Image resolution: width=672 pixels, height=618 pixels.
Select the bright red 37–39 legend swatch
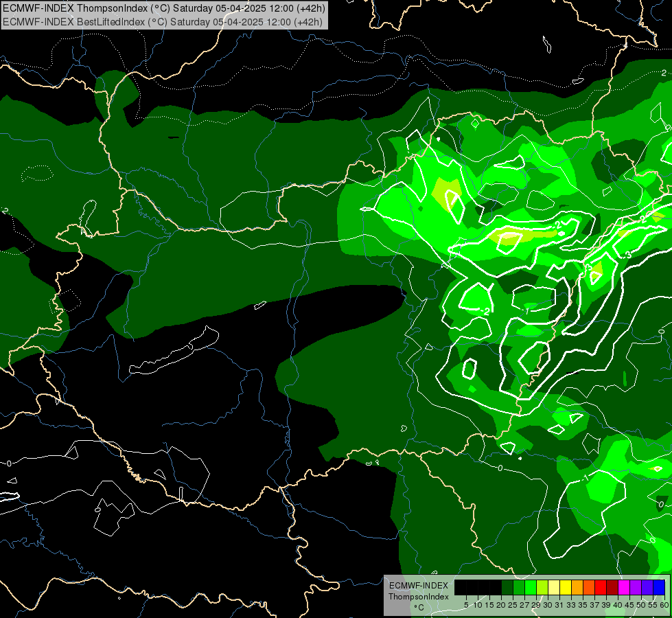click(601, 587)
